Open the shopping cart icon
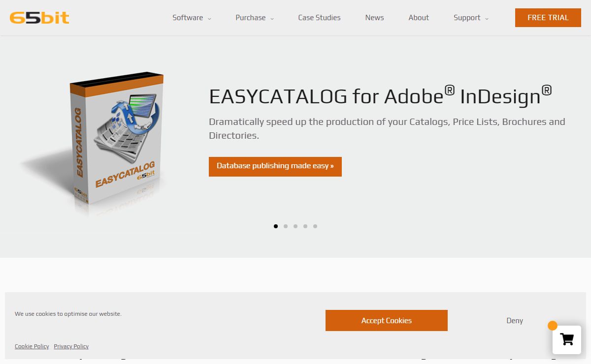 (x=567, y=340)
